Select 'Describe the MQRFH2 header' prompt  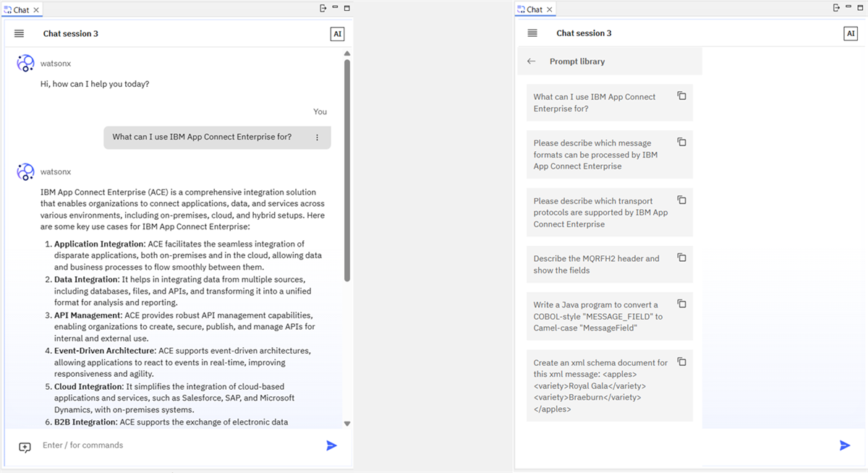(x=610, y=265)
